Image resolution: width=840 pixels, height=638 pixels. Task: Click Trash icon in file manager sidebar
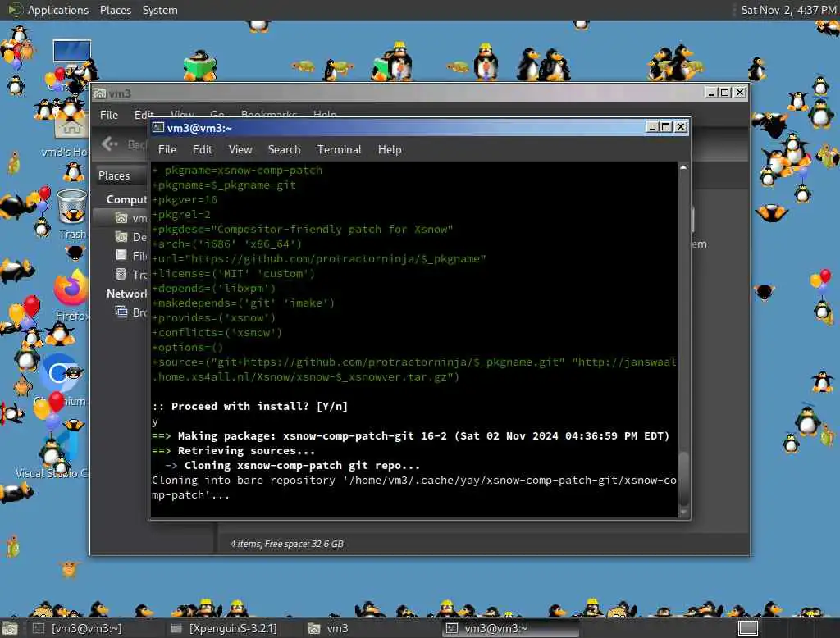[x=121, y=274]
